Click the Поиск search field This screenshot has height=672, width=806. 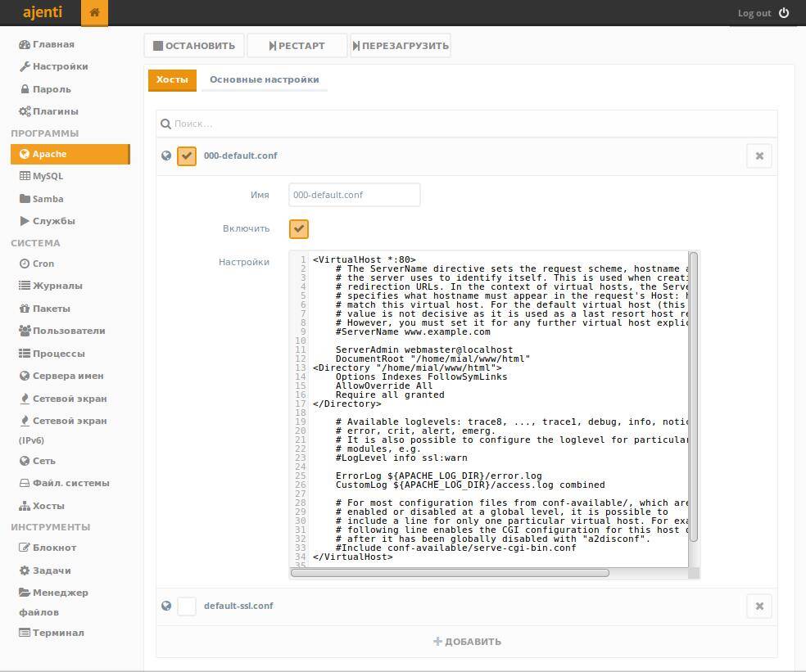pos(467,124)
